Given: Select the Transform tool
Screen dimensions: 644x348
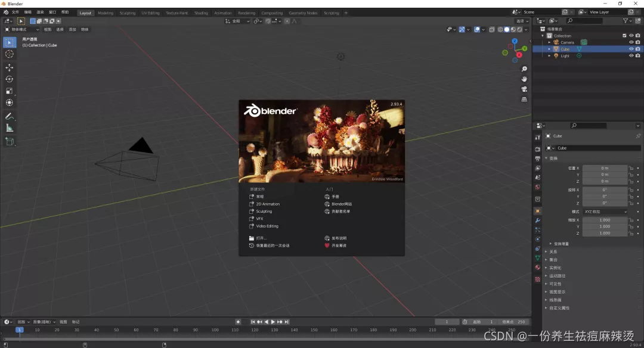Looking at the screenshot, I should [x=10, y=102].
